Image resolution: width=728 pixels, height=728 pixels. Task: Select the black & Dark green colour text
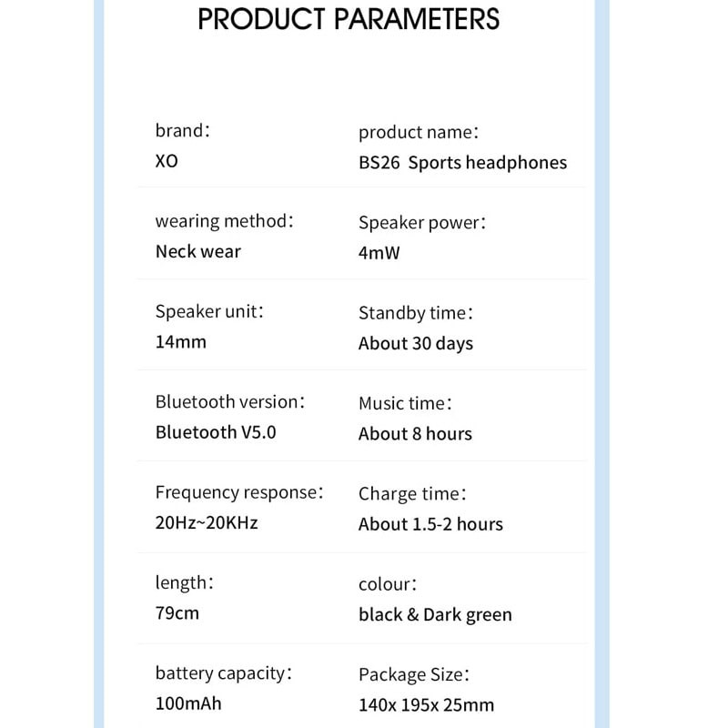click(435, 615)
